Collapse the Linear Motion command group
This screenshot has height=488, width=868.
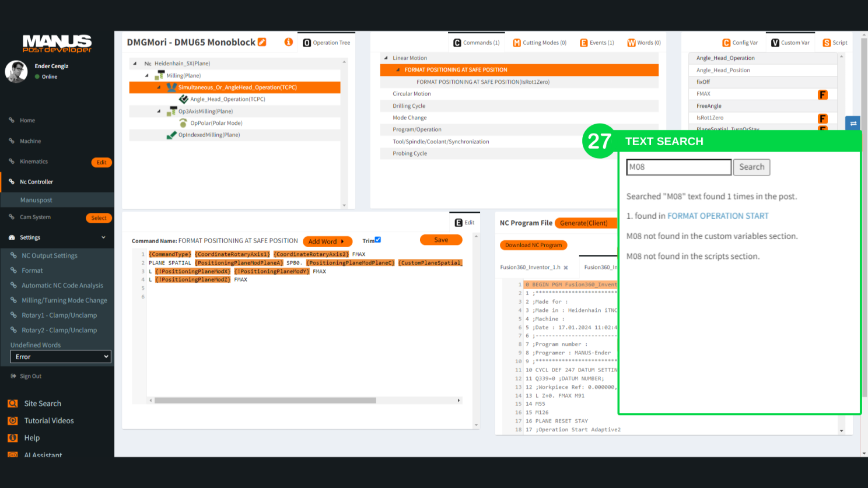386,58
